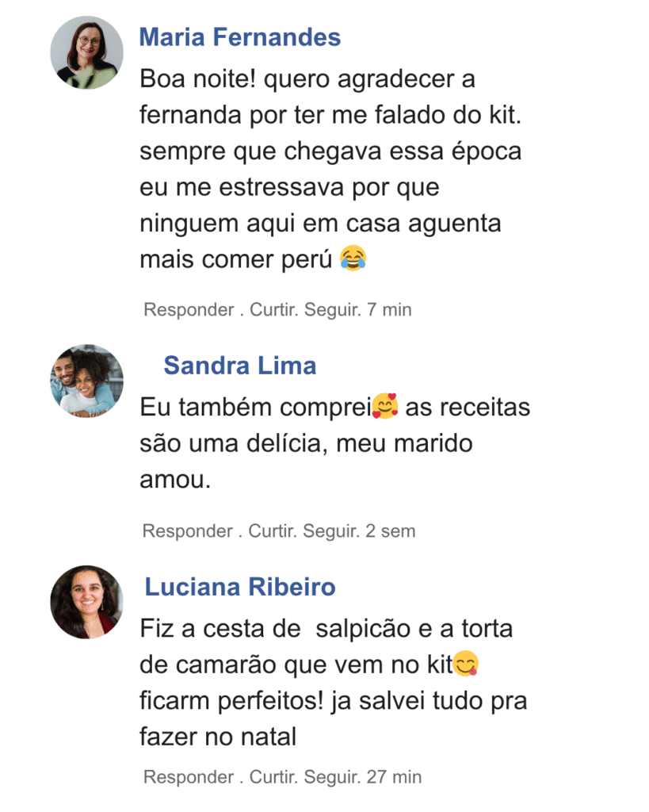Viewport: 649px width, 812px height.
Task: Click the profile photo beside Luciana Ribeiro's comment
Action: point(87,602)
